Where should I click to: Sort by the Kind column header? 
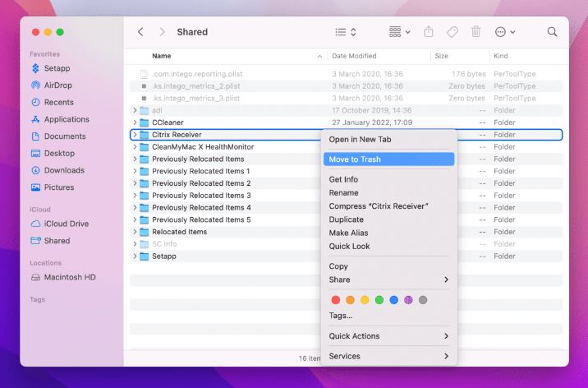point(501,56)
